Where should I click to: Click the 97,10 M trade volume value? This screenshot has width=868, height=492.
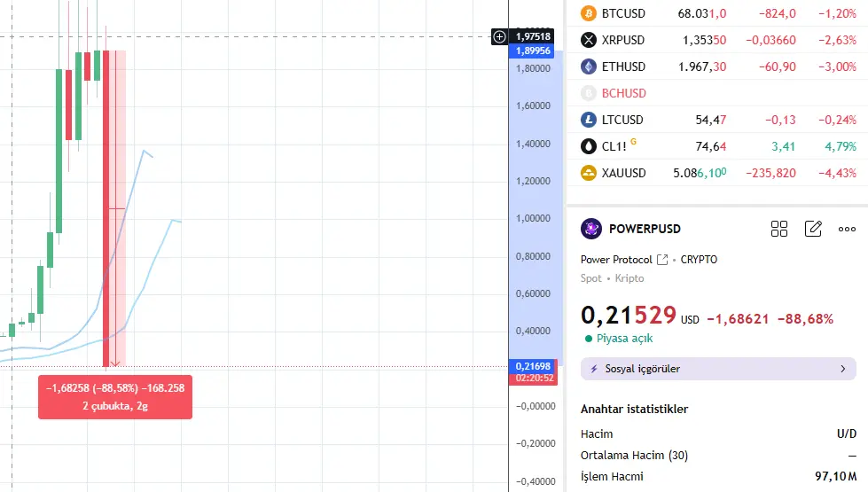pos(835,476)
